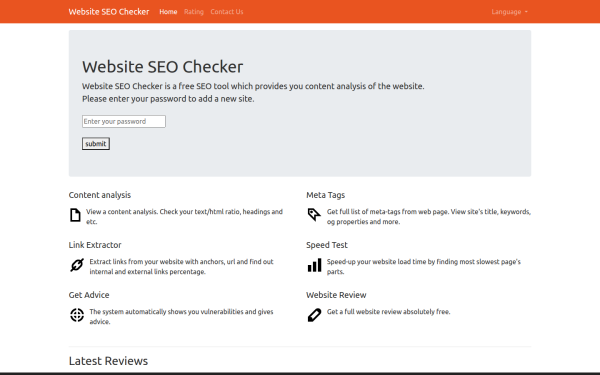The height and width of the screenshot is (375, 600).
Task: Click the Website Review pencil icon
Action: pos(314,315)
